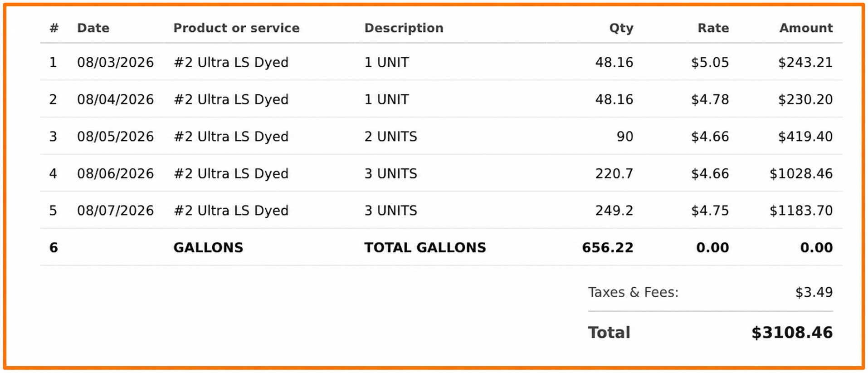Click the Amount column header

pyautogui.click(x=806, y=28)
